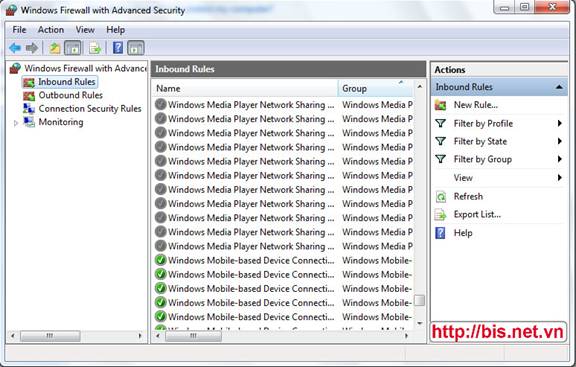This screenshot has height=367, width=576.
Task: Expand the Monitoring tree node
Action: pyautogui.click(x=16, y=123)
